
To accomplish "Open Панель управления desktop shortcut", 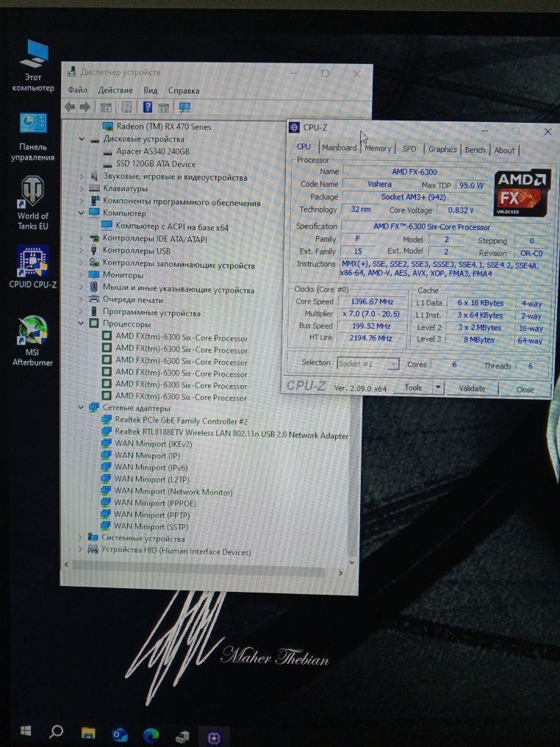I will point(33,137).
